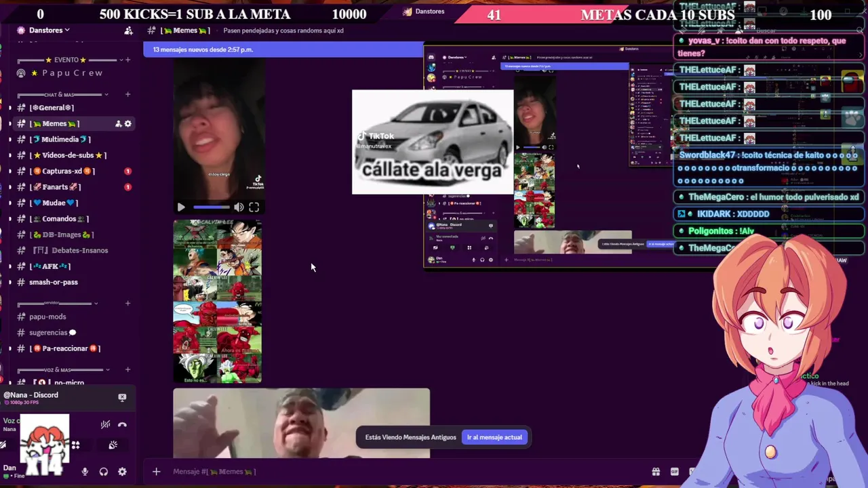
Task: Open the soundboard icon in voice panel
Action: (x=113, y=445)
